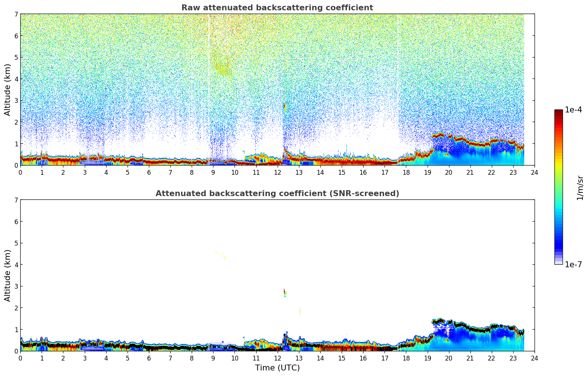Viewport: 588px width, 376px height.
Task: Click hour 12 tick on top plot
Action: pyautogui.click(x=277, y=172)
